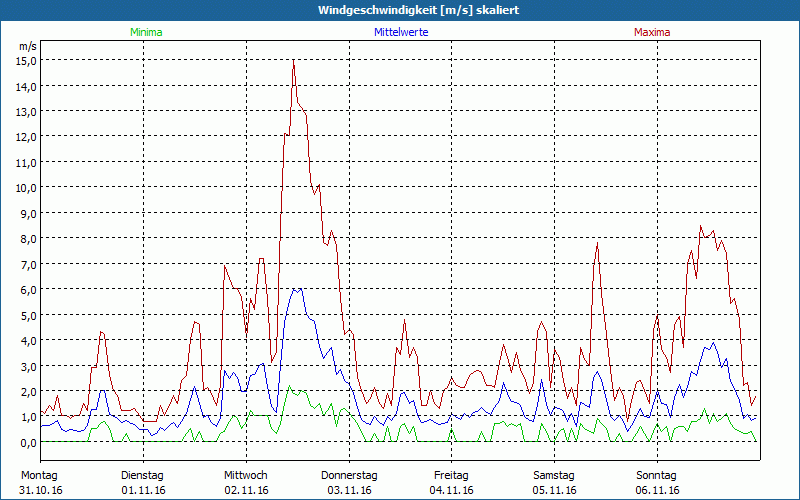The image size is (800, 500).
Task: Click the Freitag day label
Action: point(451,476)
